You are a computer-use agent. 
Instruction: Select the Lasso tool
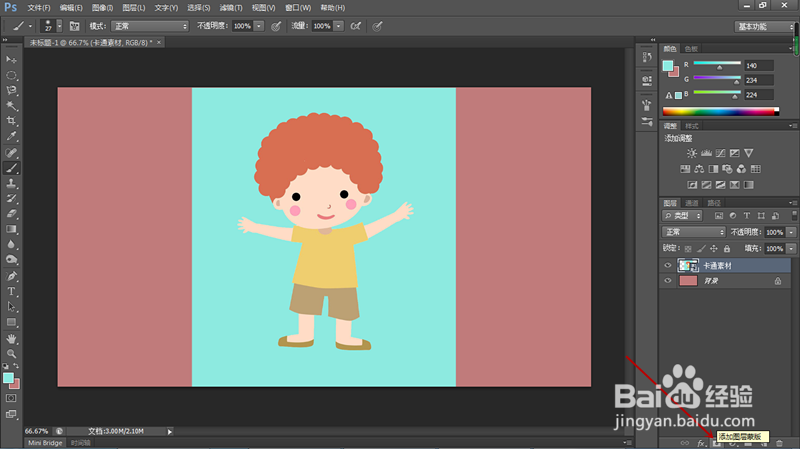[11, 91]
